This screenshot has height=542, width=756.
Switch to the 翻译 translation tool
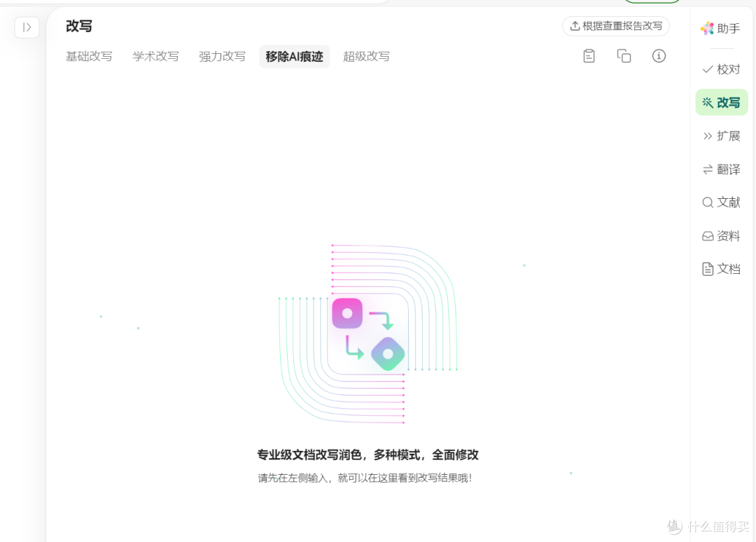pyautogui.click(x=721, y=169)
